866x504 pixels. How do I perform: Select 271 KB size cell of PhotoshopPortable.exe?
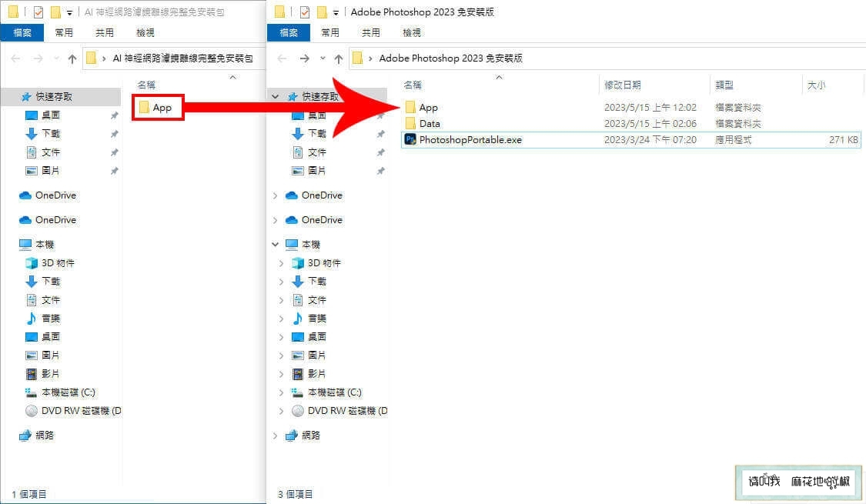pyautogui.click(x=843, y=140)
